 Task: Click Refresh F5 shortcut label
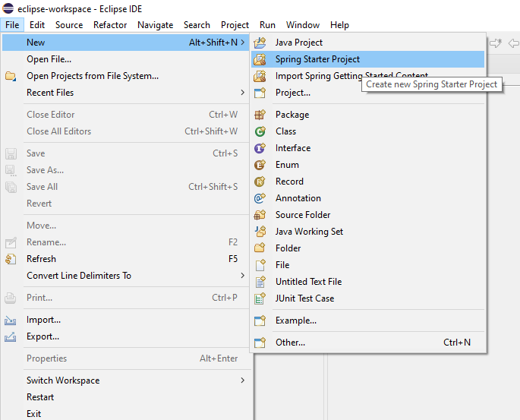click(x=233, y=259)
